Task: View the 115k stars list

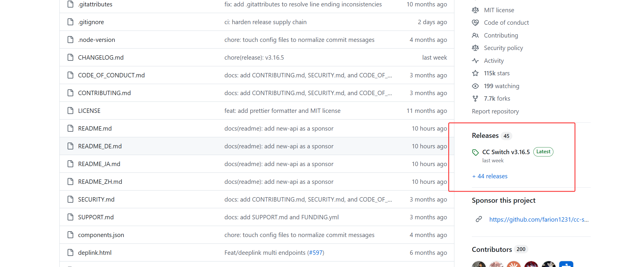Action: [497, 73]
